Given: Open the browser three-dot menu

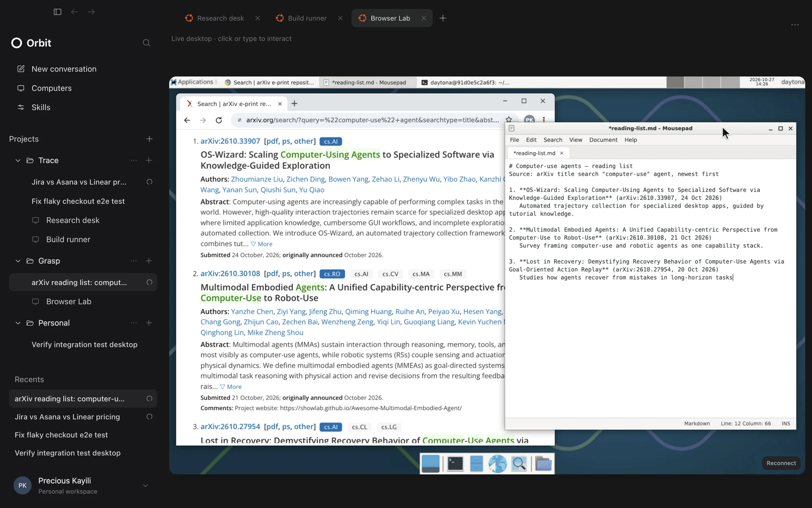Looking at the screenshot, I should (x=544, y=120).
